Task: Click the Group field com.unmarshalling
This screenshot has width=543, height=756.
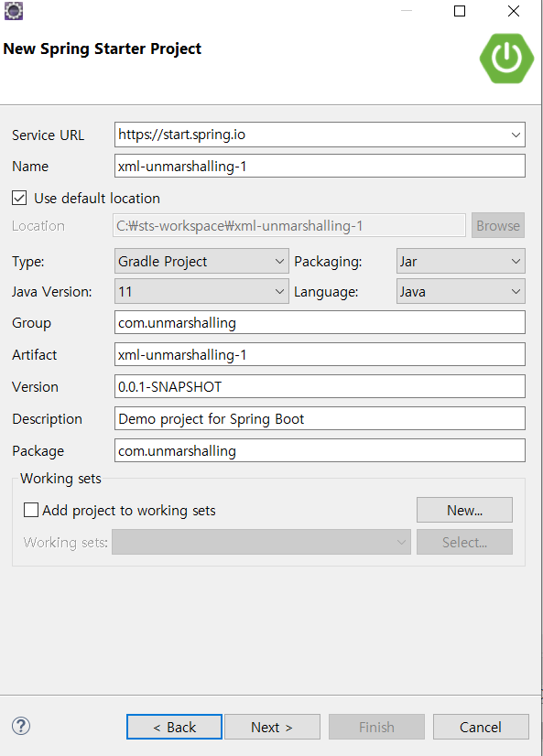Action: point(320,322)
